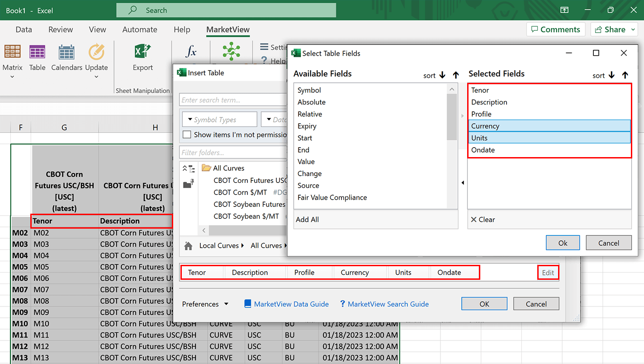Select Source in Available Fields

pos(308,186)
